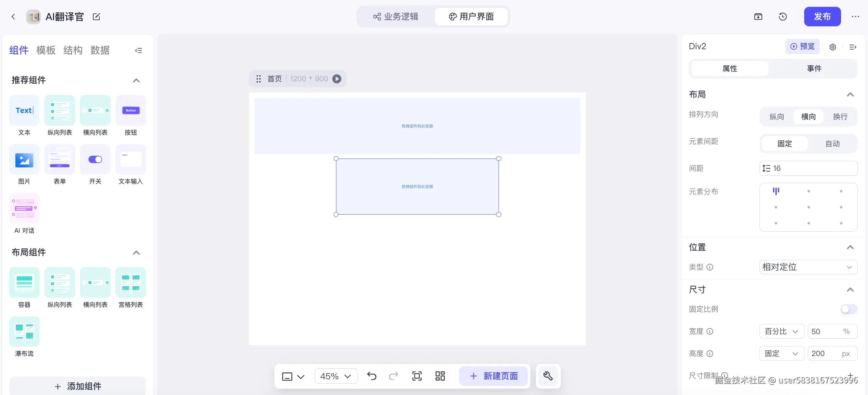Select the 图片 image component
868x395 pixels.
(24, 165)
